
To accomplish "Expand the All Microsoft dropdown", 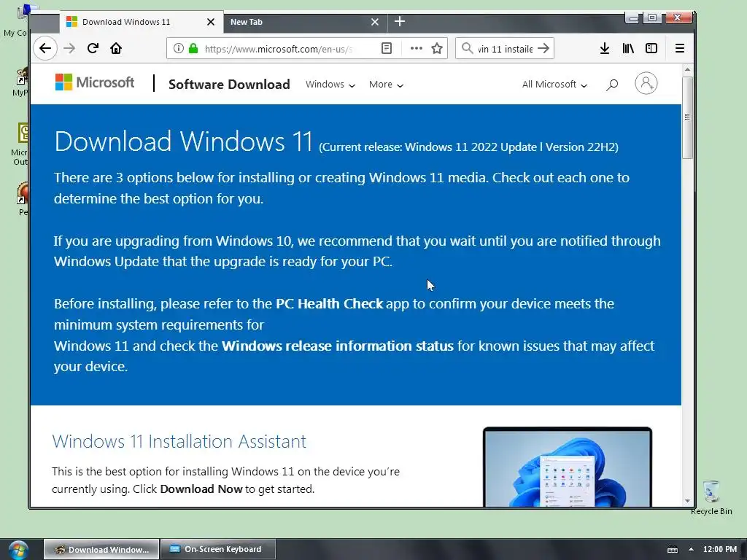I will (554, 85).
